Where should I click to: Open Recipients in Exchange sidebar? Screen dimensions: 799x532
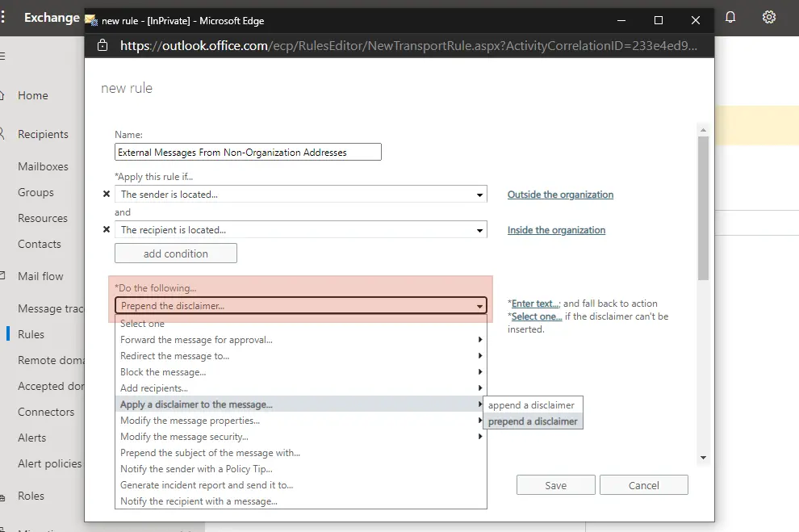pyautogui.click(x=43, y=134)
